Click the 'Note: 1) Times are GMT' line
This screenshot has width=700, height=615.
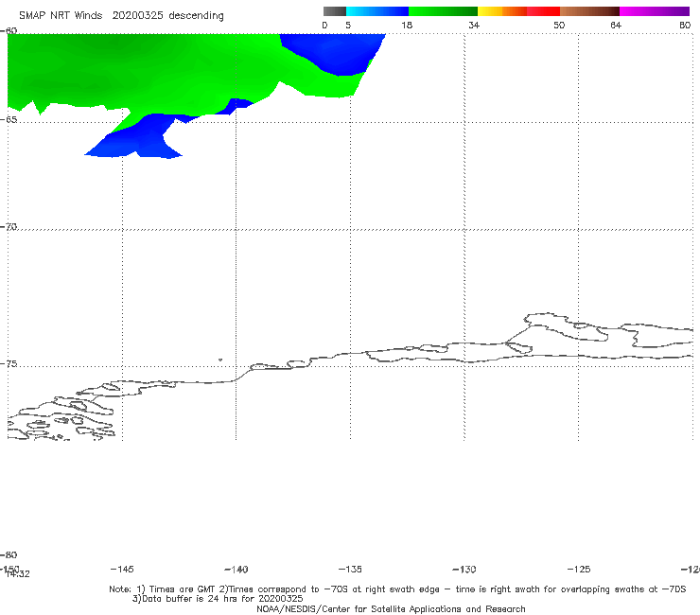(x=397, y=589)
